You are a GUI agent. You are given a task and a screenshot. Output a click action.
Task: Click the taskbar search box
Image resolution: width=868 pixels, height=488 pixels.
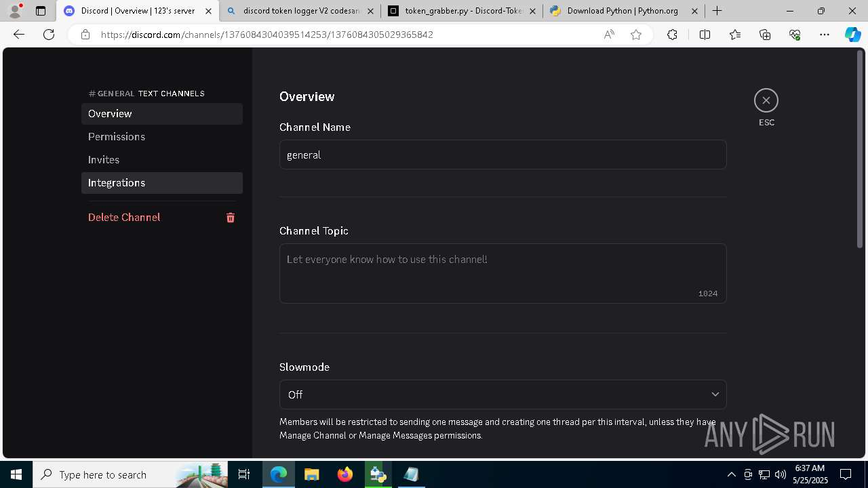[130, 474]
